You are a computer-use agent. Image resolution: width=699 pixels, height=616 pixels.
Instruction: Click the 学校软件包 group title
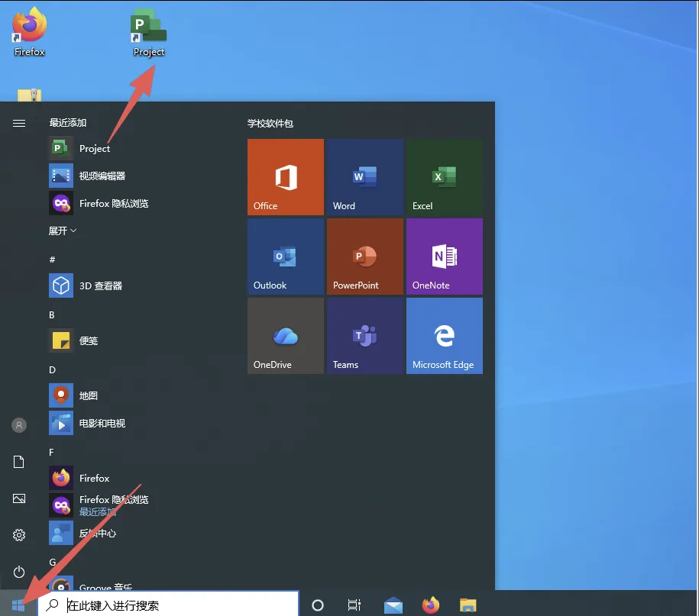[x=270, y=124]
